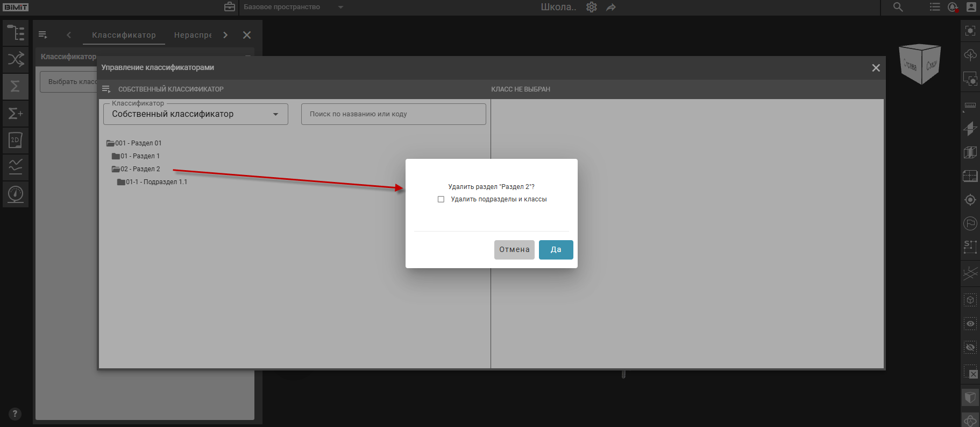The height and width of the screenshot is (427, 980).
Task: Click the settings gear next to 'Школа'
Action: click(592, 7)
